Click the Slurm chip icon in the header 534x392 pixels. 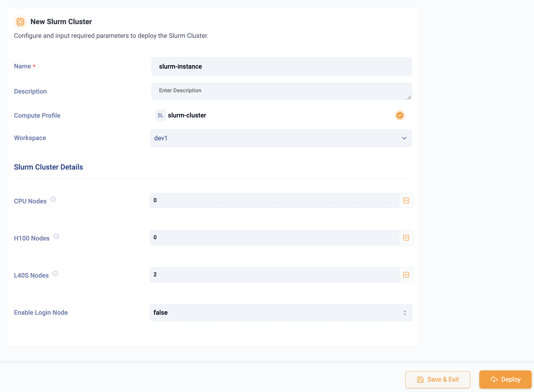coord(20,22)
